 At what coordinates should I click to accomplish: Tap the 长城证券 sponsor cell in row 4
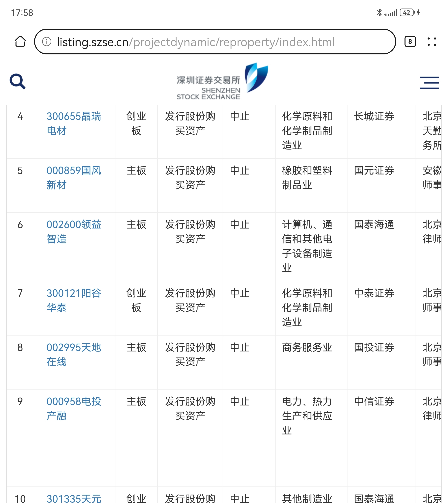tap(374, 116)
